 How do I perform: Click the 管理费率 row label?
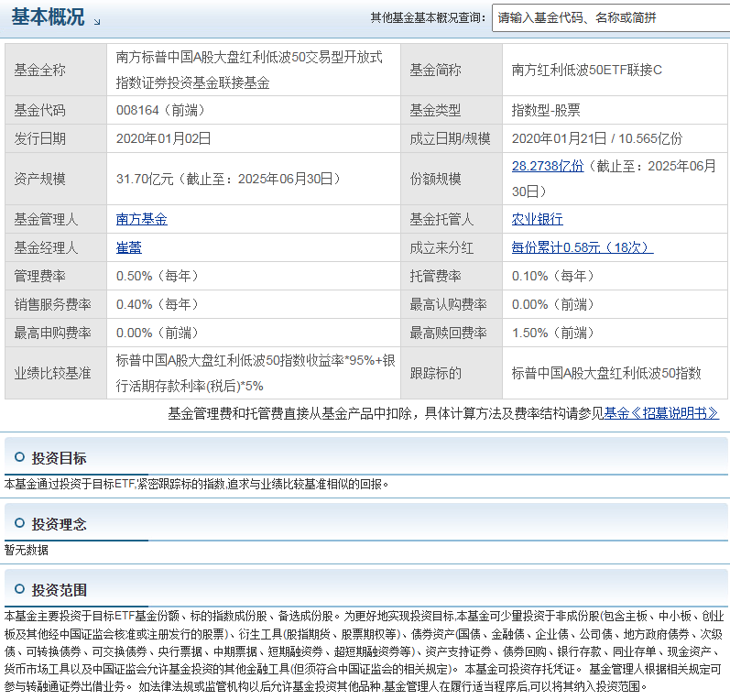tap(39, 276)
